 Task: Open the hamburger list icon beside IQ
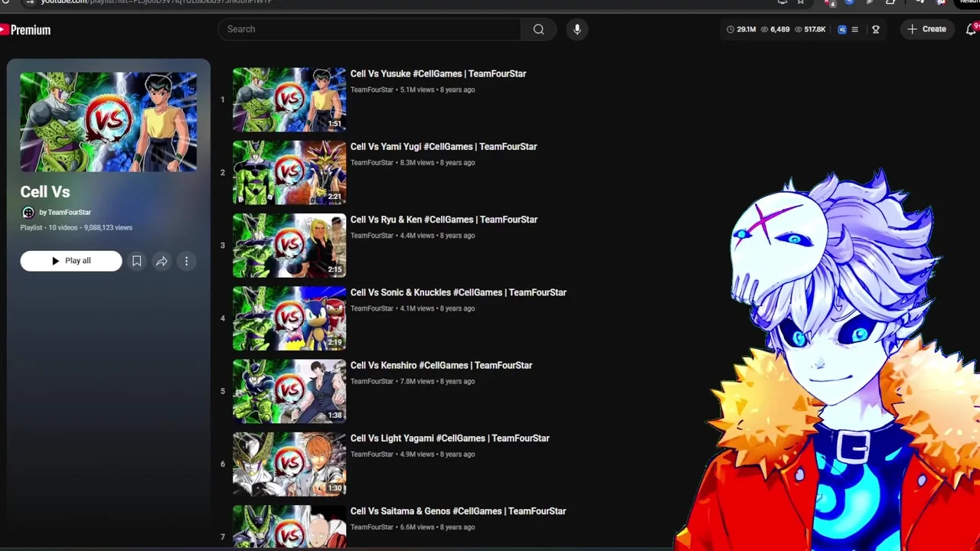click(x=854, y=29)
